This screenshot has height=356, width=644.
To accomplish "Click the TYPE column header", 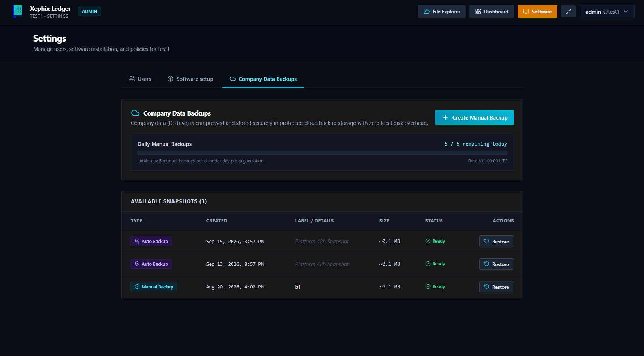I will coord(137,221).
